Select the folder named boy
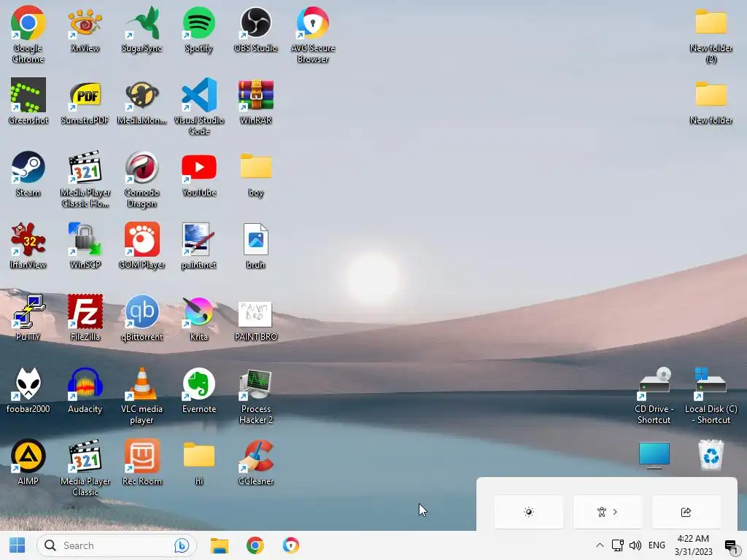747x560 pixels. (x=255, y=174)
